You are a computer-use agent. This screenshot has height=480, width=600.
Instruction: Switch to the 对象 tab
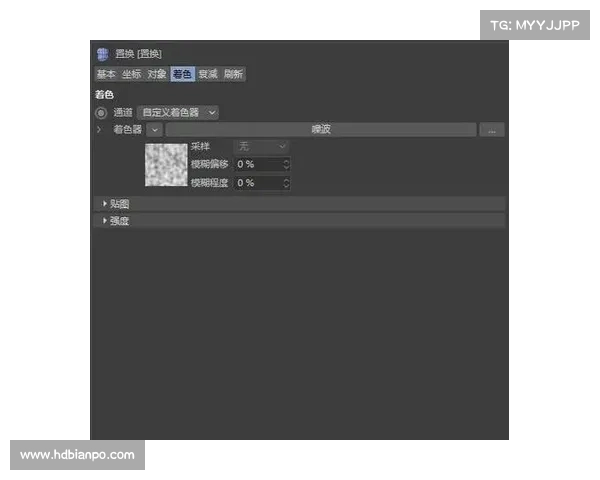click(x=157, y=74)
